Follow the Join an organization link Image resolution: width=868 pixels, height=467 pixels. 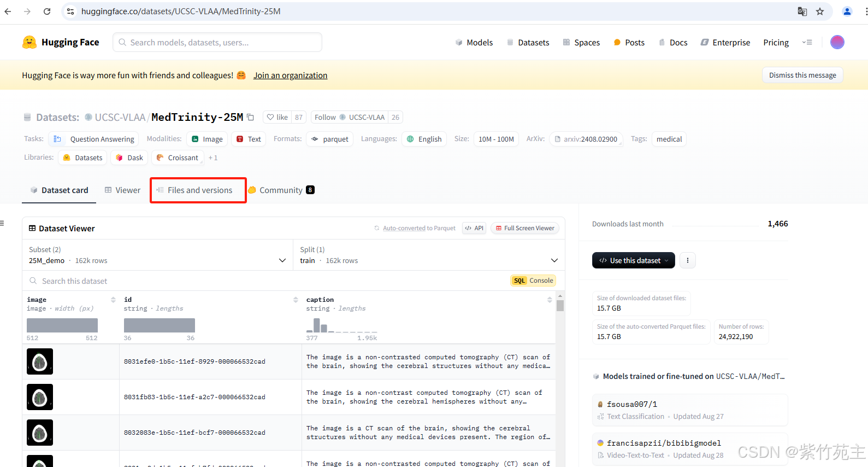coord(290,75)
